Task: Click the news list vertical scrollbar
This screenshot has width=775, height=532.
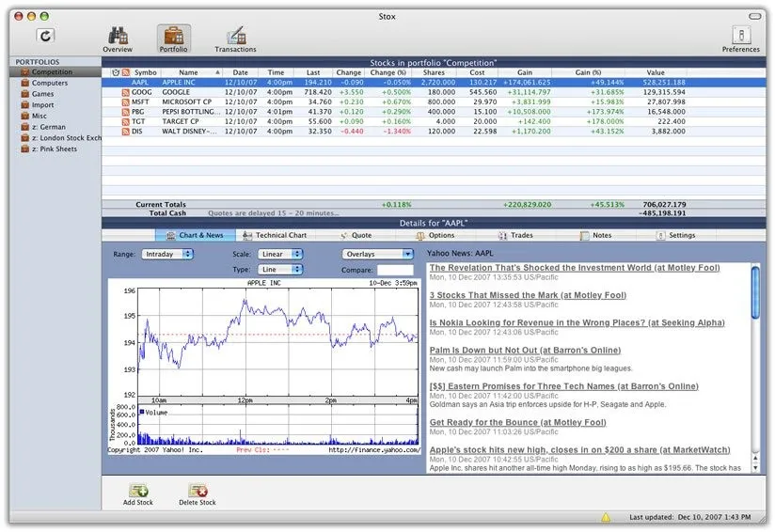Action: [755, 367]
